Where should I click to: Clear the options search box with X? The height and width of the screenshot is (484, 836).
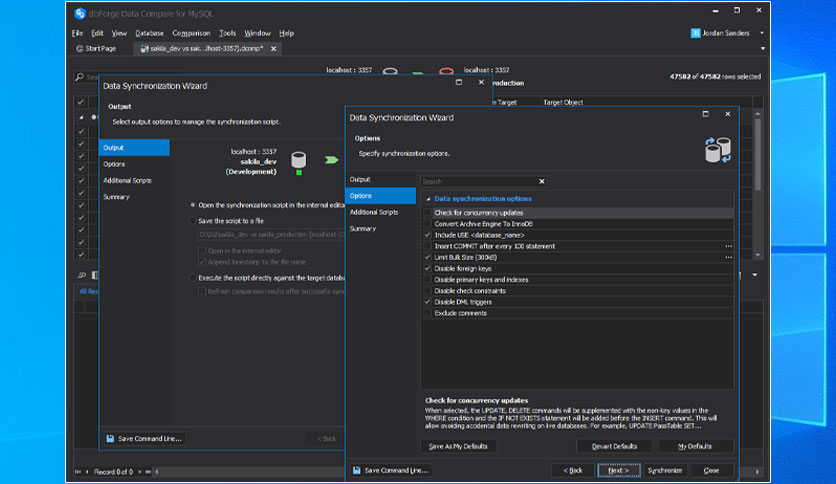point(542,181)
